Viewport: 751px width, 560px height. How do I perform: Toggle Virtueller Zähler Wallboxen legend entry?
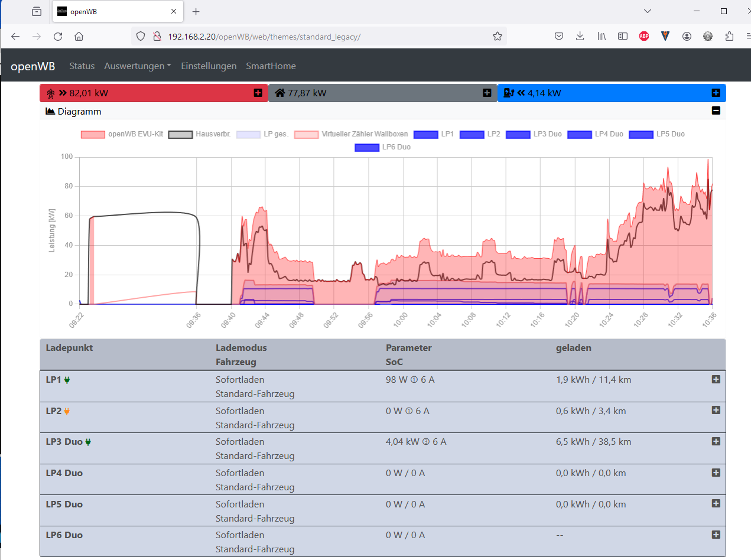pyautogui.click(x=351, y=134)
